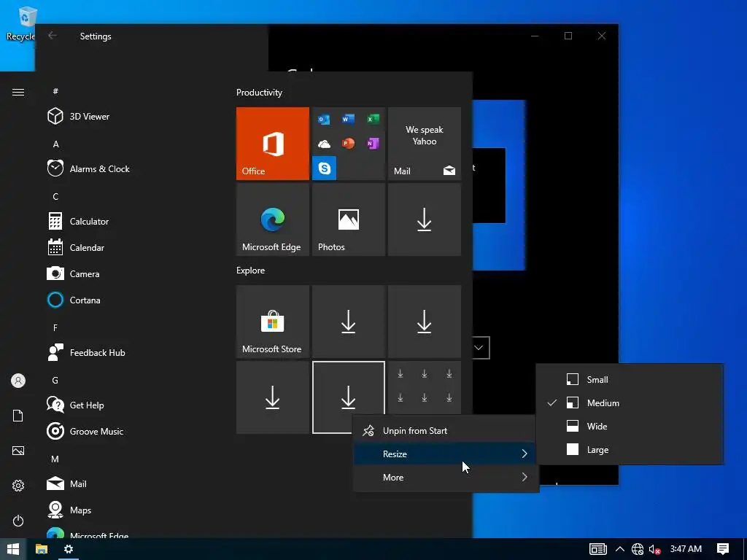
Task: Open the Outlook icon in Office folder tile
Action: pyautogui.click(x=324, y=119)
